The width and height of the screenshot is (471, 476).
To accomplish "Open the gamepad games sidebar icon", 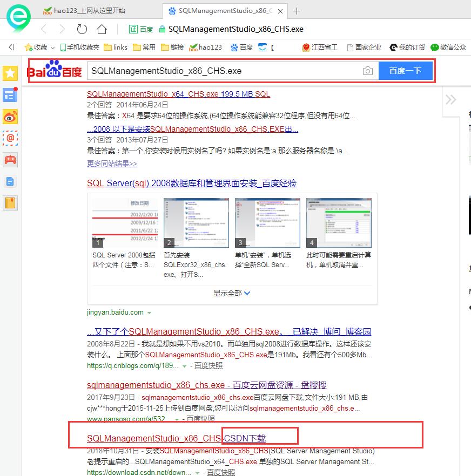I will pos(10,159).
